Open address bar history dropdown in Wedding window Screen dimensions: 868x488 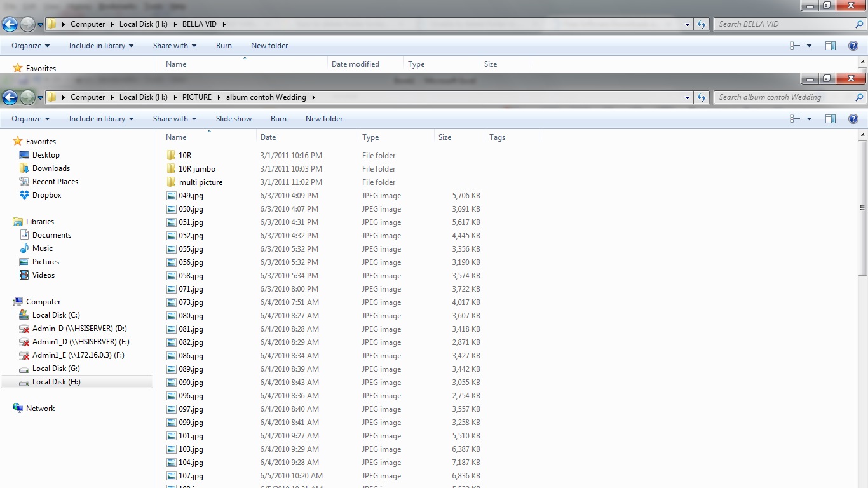point(687,97)
